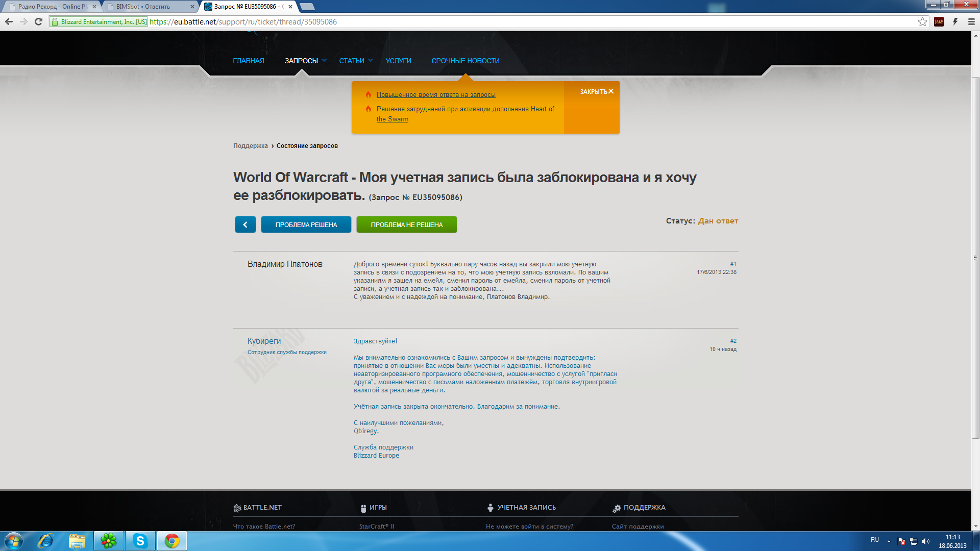Expand the ЗАПРОСЫ dropdown arrow

[324, 60]
